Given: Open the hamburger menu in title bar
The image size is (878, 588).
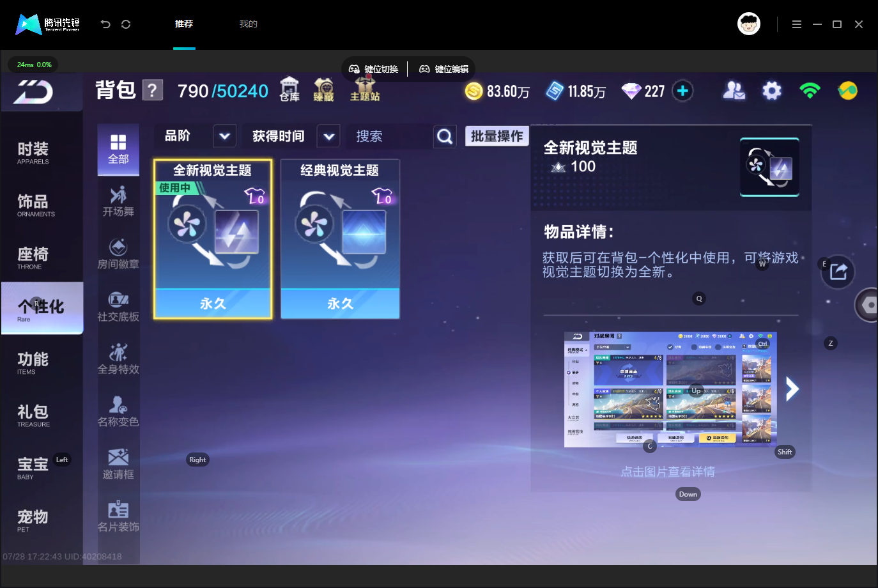Looking at the screenshot, I should [x=797, y=24].
